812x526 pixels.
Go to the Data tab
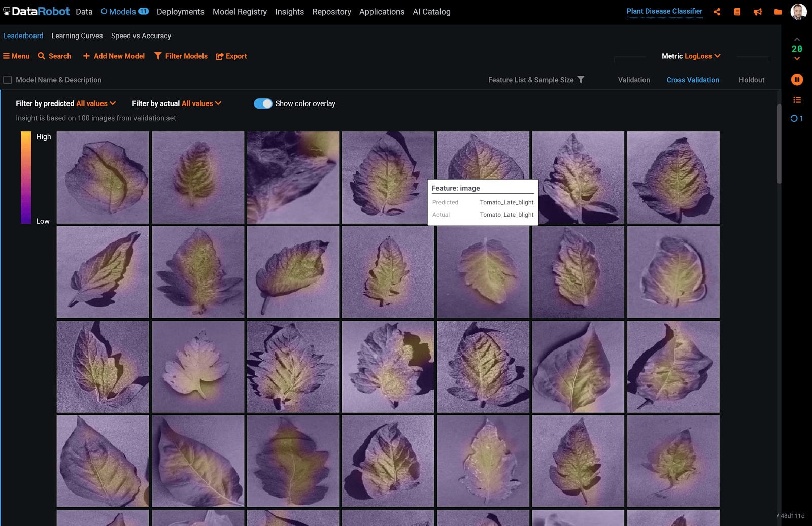coord(84,12)
